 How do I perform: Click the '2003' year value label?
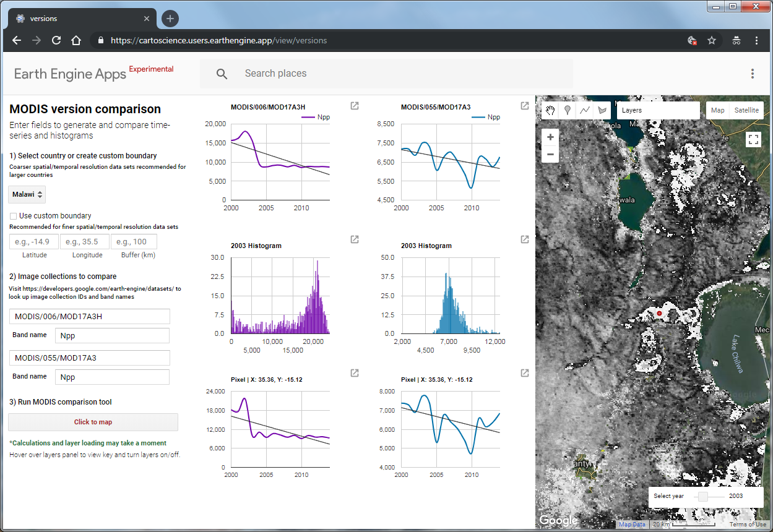tap(736, 496)
